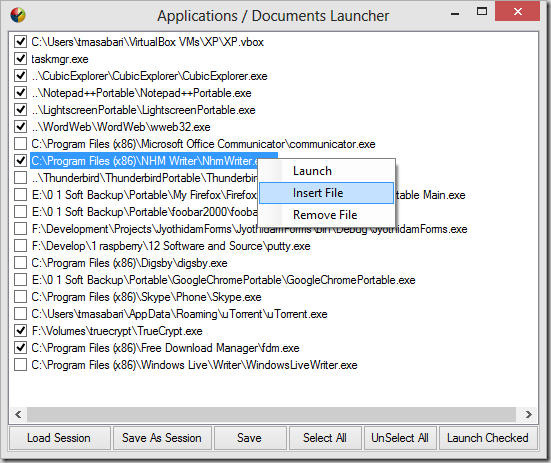Click the Save button
The height and width of the screenshot is (463, 551).
tap(250, 438)
